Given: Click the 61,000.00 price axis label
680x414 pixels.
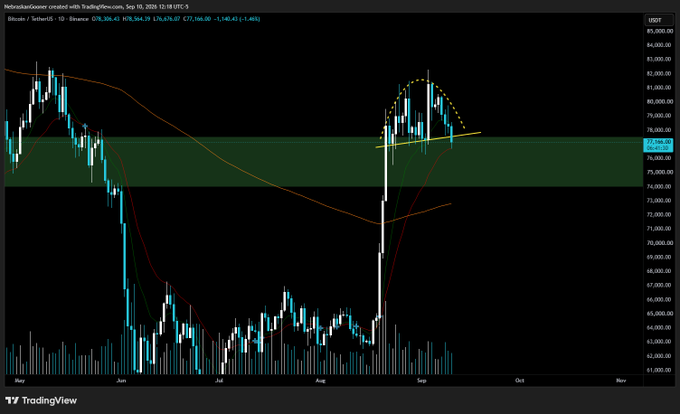Looking at the screenshot, I should [659, 370].
